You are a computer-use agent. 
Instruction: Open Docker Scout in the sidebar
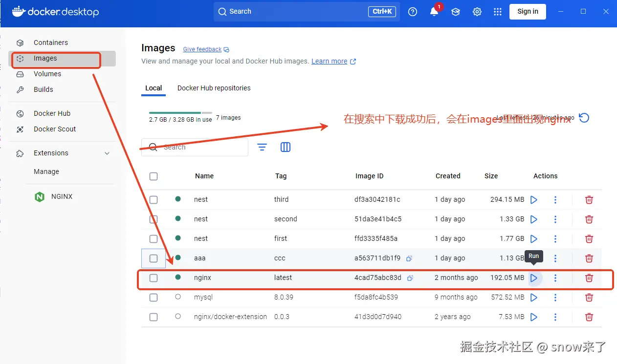[x=62, y=129]
